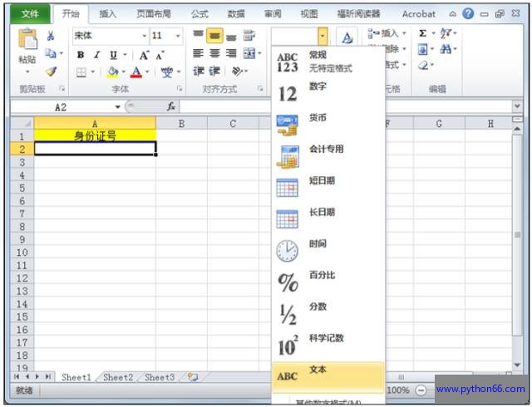Click the Paste (粘贴) clipboard icon
Image resolution: width=532 pixels, height=407 pixels.
(27, 42)
